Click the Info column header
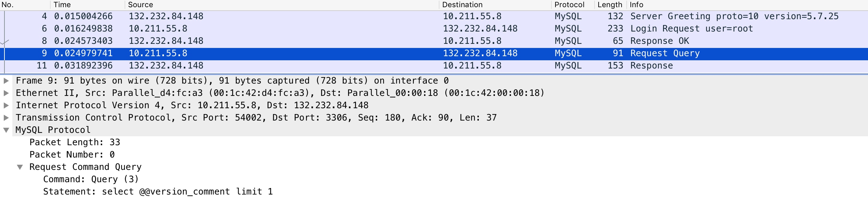 [748, 5]
